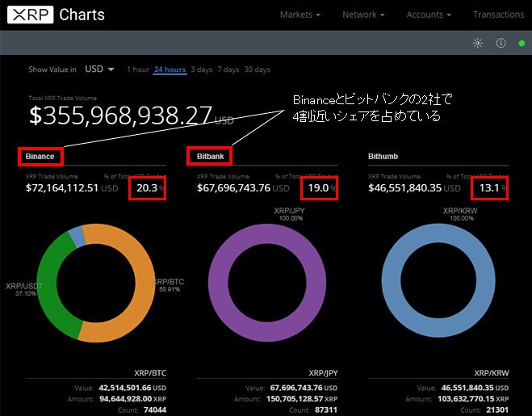This screenshot has height=416, width=532.
Task: Click the Bitbank exchange heading
Action: (211, 157)
